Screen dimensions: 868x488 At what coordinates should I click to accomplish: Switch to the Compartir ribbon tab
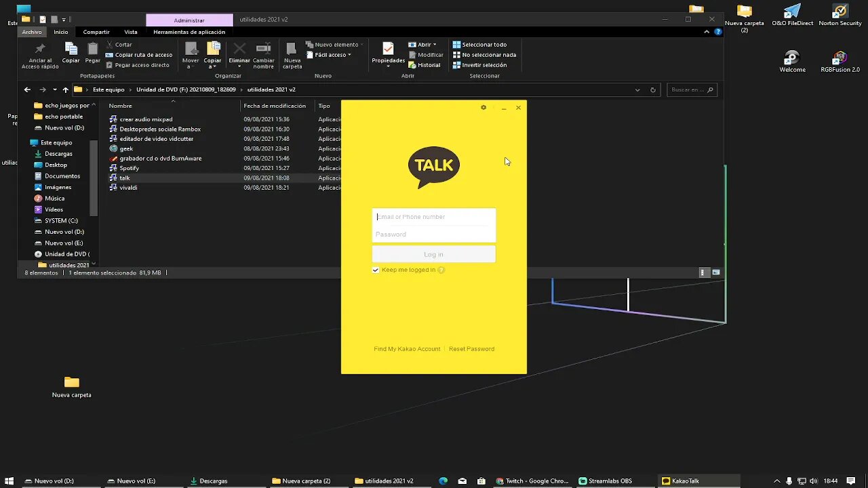point(96,32)
